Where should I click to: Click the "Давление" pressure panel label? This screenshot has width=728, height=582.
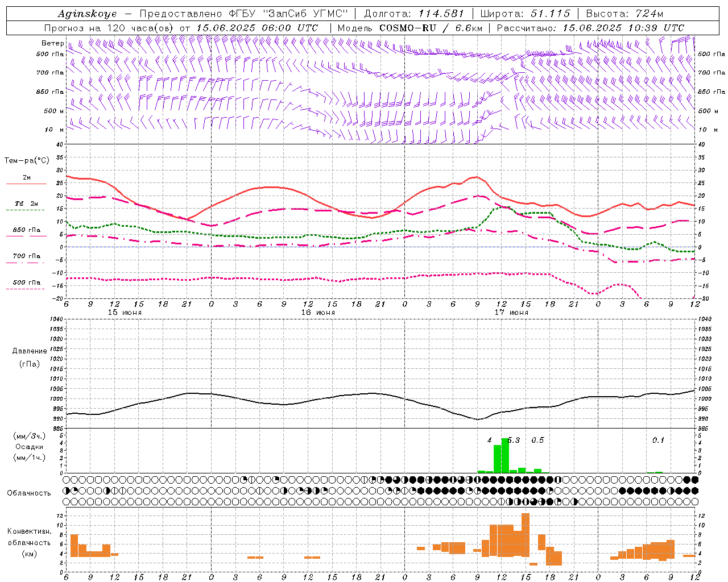29,351
